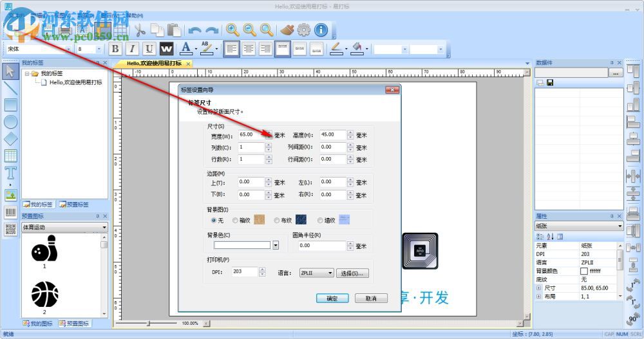Select Hello,欢迎使用易打标 document tab

coord(154,64)
